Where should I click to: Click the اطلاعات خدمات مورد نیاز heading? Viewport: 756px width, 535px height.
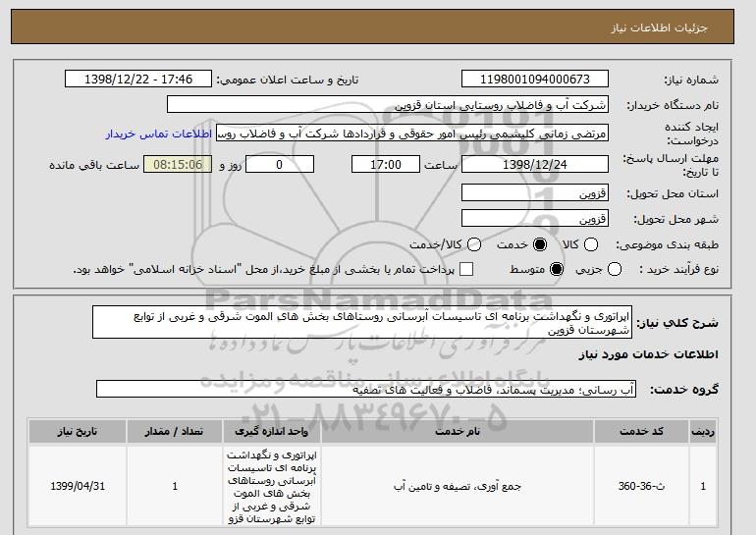648,354
